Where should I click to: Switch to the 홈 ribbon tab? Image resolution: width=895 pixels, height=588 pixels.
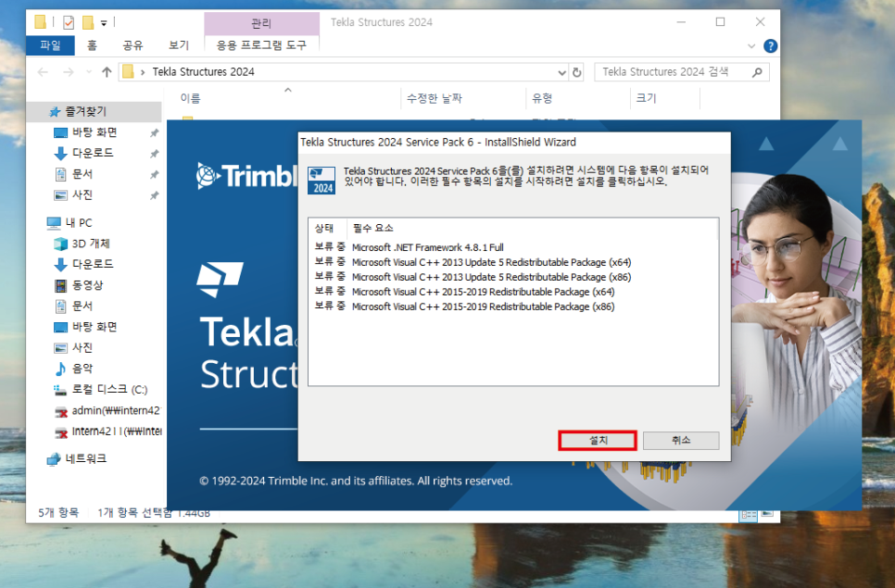click(x=92, y=45)
